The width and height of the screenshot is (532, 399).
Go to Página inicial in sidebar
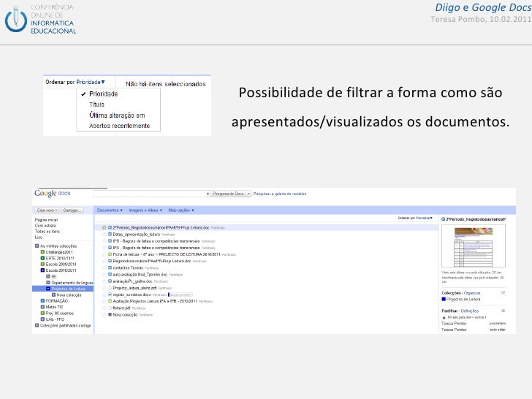(46, 220)
